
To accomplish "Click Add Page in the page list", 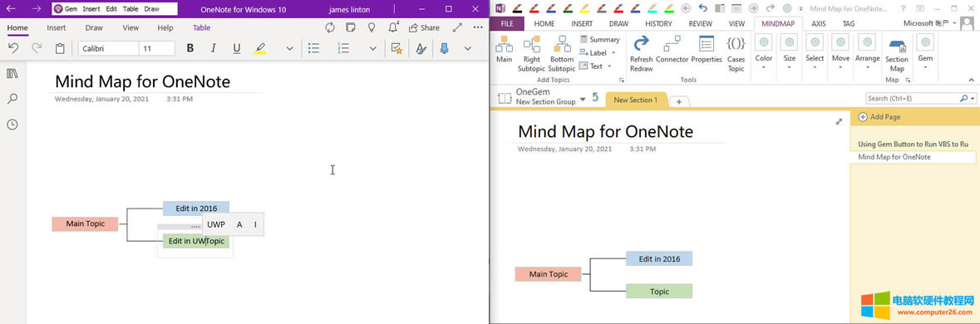I will pos(879,117).
